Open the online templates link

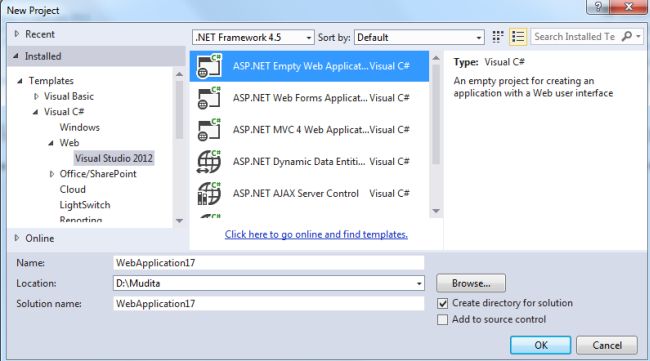316,235
